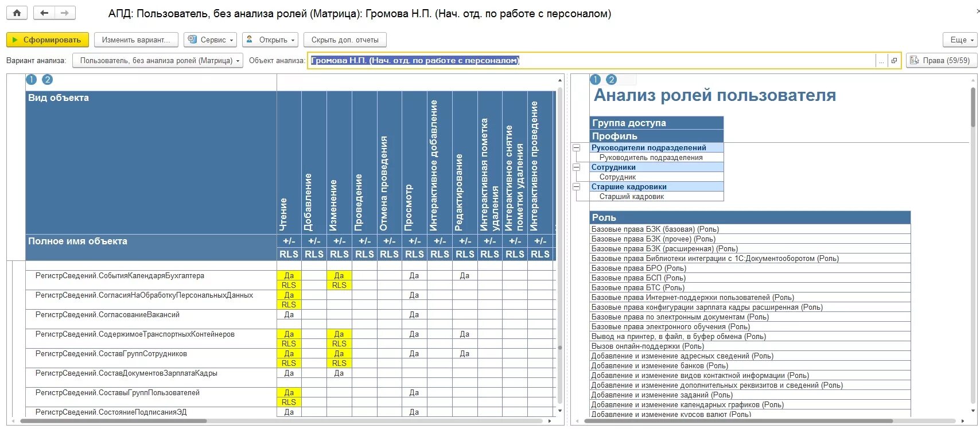Collapse the Сотрудники group

click(577, 167)
